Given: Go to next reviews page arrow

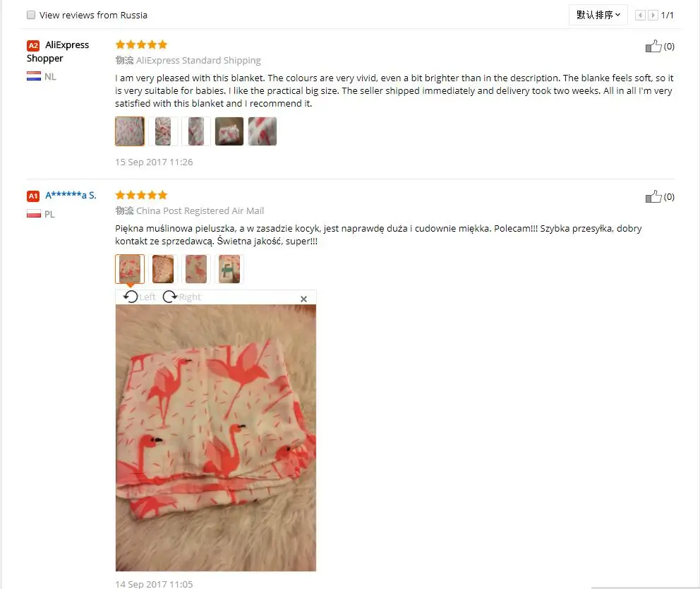Looking at the screenshot, I should tap(653, 16).
